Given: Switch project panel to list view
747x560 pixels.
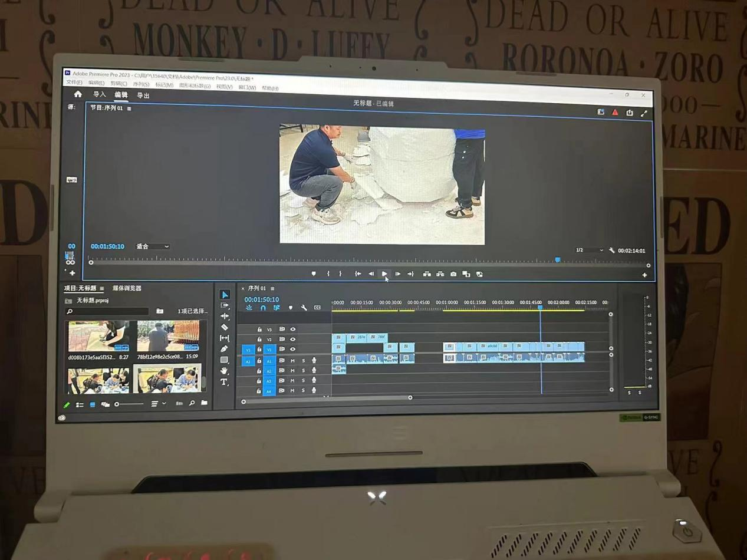Looking at the screenshot, I should click(x=80, y=404).
